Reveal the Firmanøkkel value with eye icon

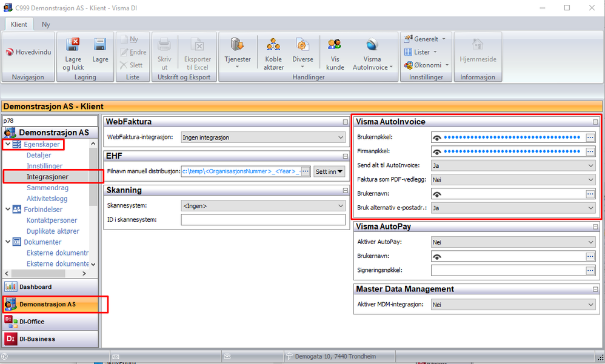point(436,151)
